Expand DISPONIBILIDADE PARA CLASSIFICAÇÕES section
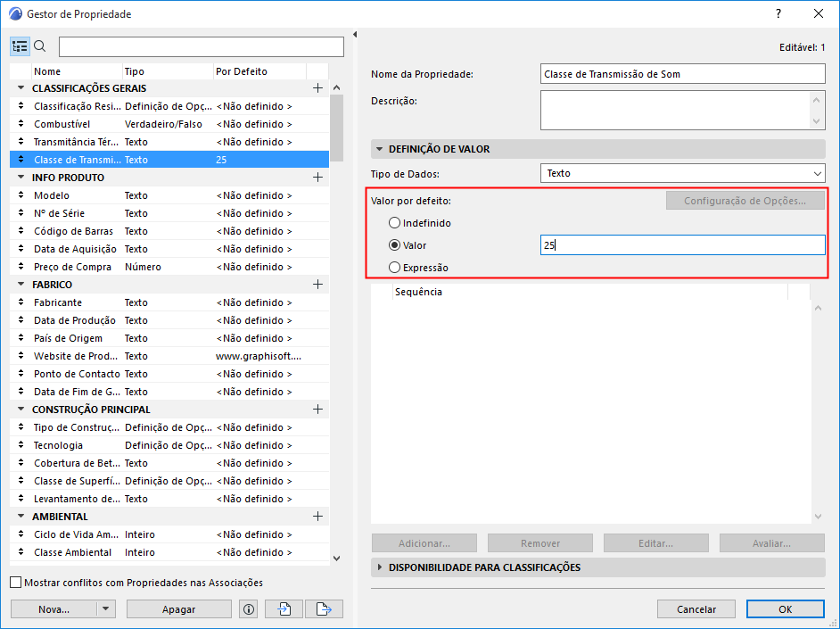This screenshot has width=840, height=629. (x=379, y=567)
